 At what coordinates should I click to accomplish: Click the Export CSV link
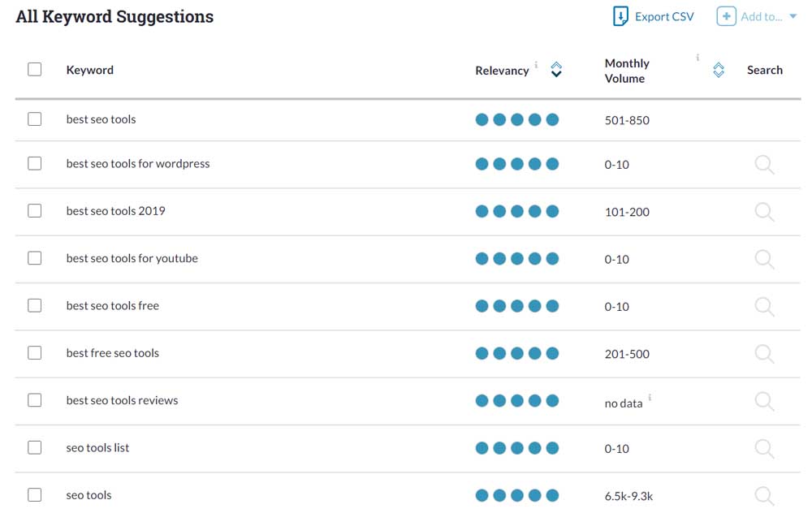(x=664, y=16)
